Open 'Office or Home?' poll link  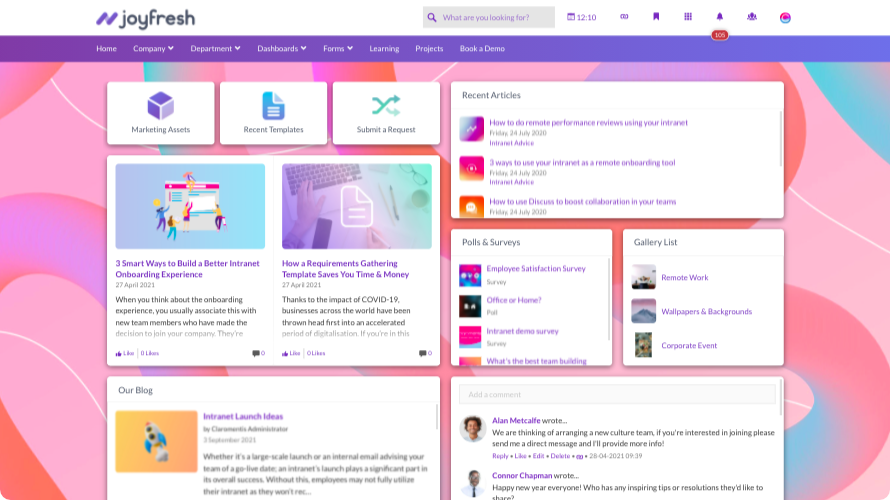coord(514,300)
